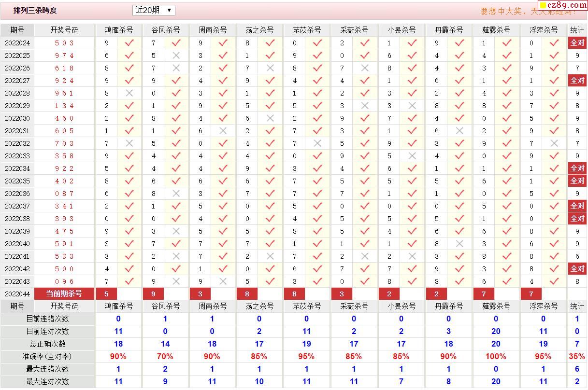Click the 全对 badge in row 2022042
The width and height of the screenshot is (588, 390).
click(x=577, y=269)
